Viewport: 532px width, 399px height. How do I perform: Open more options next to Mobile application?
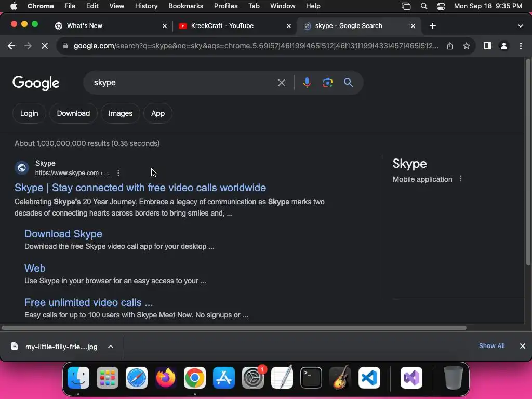(x=460, y=179)
